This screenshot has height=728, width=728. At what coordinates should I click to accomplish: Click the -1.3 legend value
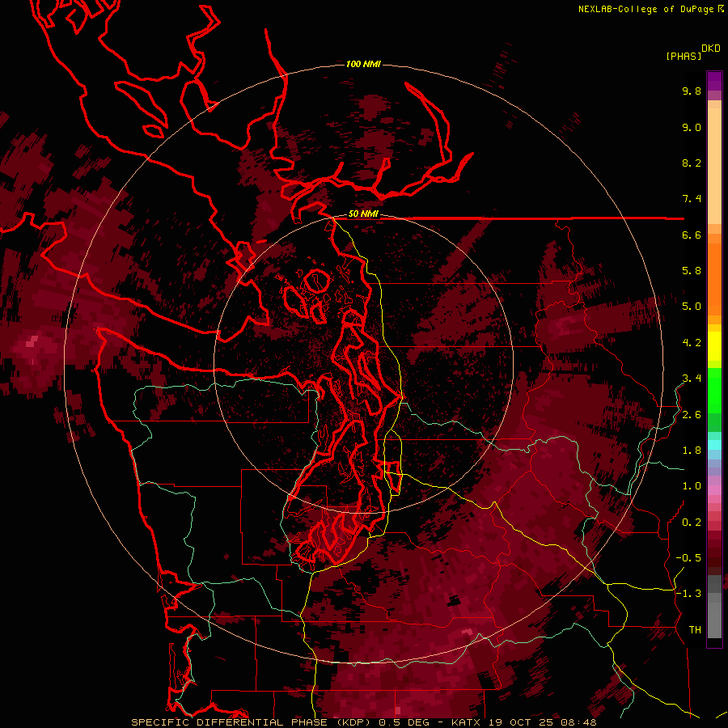688,594
